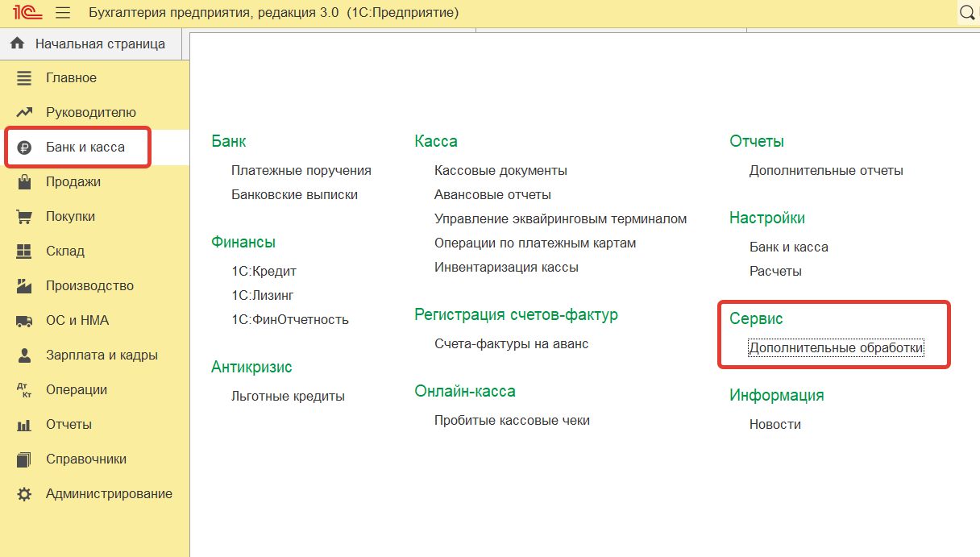Viewport: 980px width, 557px height.
Task: Click the truck icon for ОС и НМА
Action: (x=24, y=321)
